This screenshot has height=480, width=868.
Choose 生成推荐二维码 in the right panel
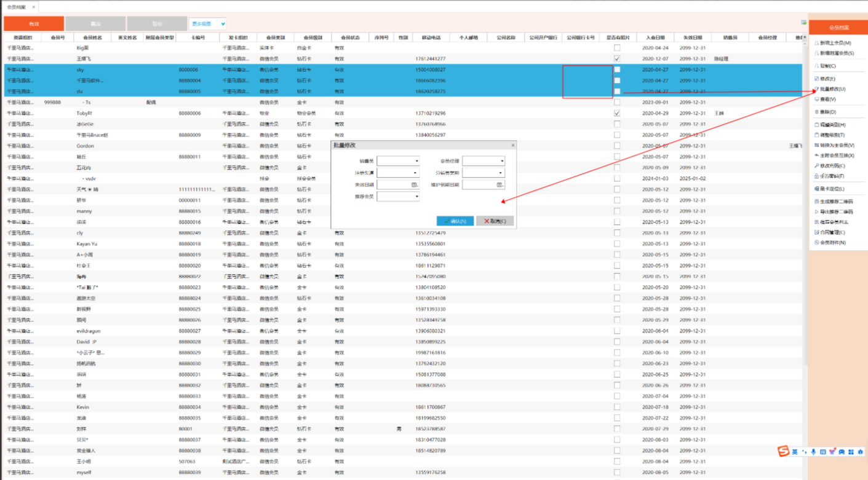836,202
